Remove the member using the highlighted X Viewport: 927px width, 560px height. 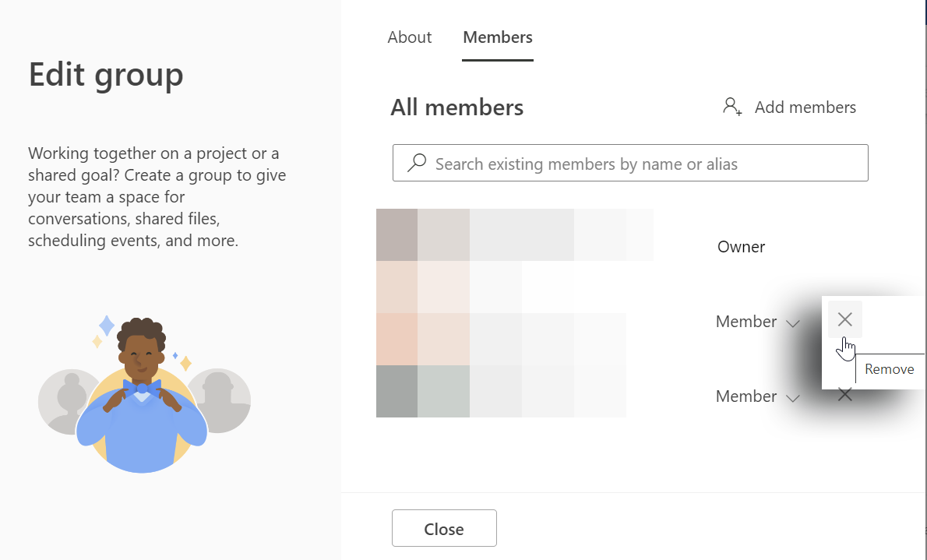pos(844,319)
